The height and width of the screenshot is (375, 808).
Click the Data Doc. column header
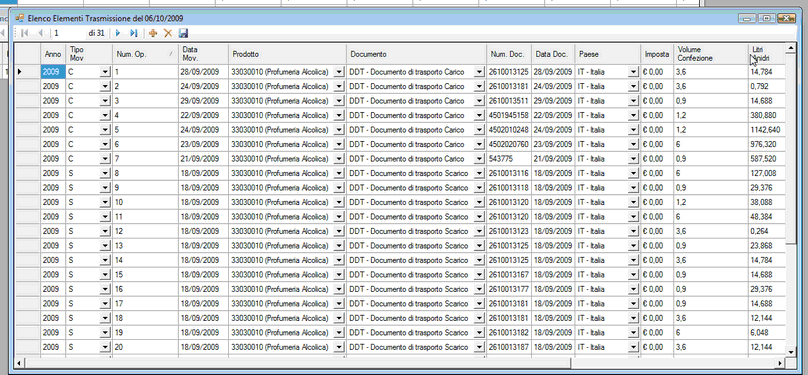coord(553,54)
